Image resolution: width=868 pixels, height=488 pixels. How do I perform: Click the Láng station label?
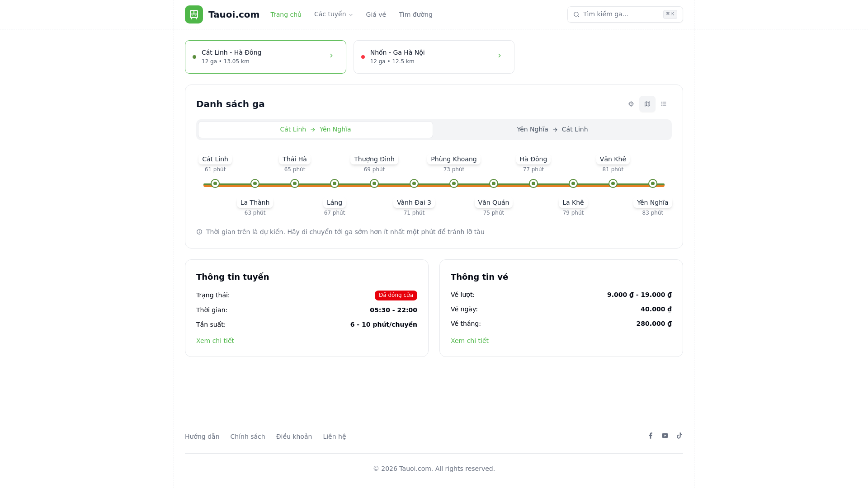point(335,202)
